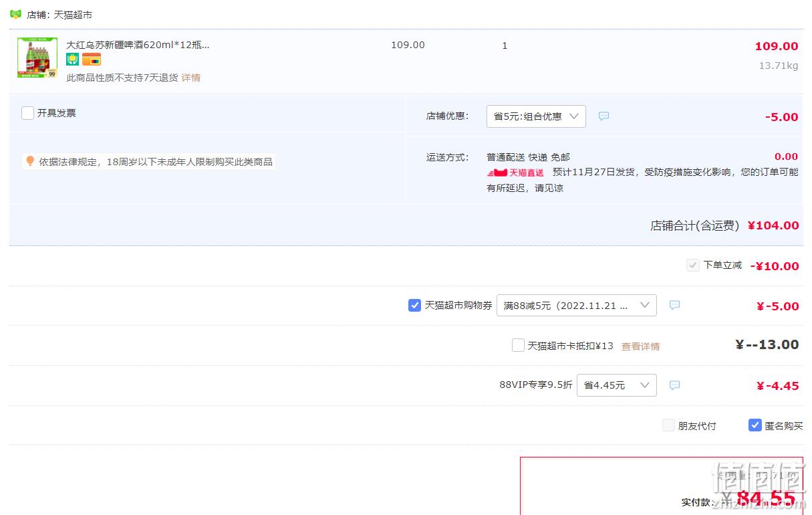812x515 pixels.
Task: Uncheck the 天猫超市购物券 checkbox
Action: pyautogui.click(x=414, y=306)
